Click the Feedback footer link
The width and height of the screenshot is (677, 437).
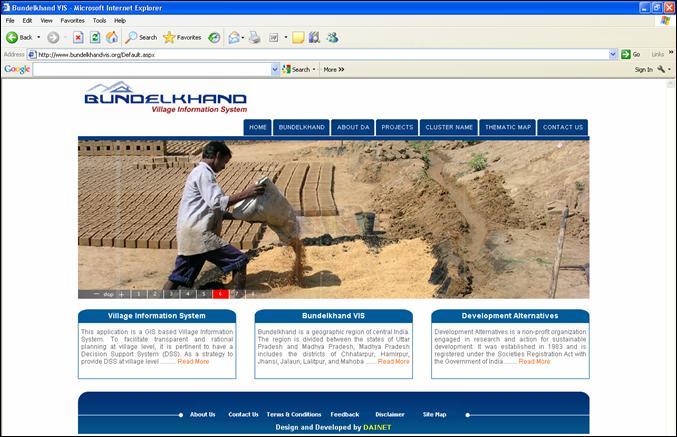point(345,414)
